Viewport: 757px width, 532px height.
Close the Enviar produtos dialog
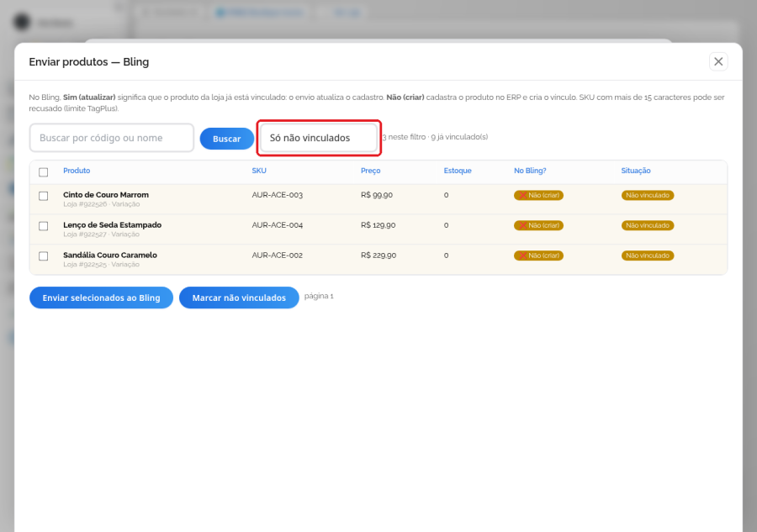point(718,61)
